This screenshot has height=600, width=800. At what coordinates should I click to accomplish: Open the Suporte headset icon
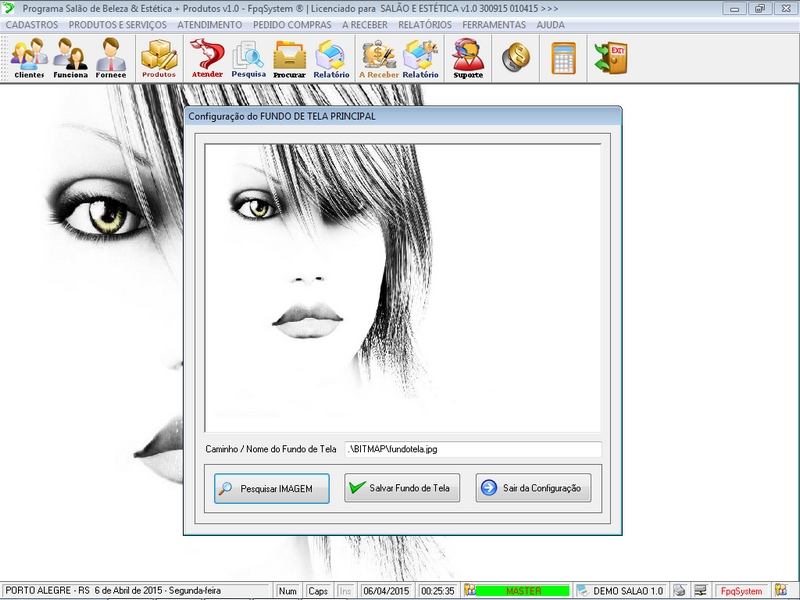point(468,58)
